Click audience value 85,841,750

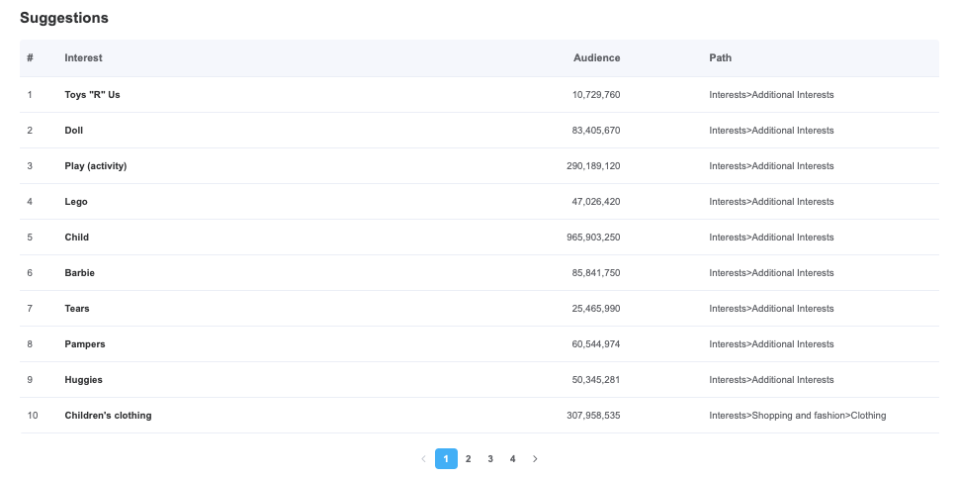point(596,273)
